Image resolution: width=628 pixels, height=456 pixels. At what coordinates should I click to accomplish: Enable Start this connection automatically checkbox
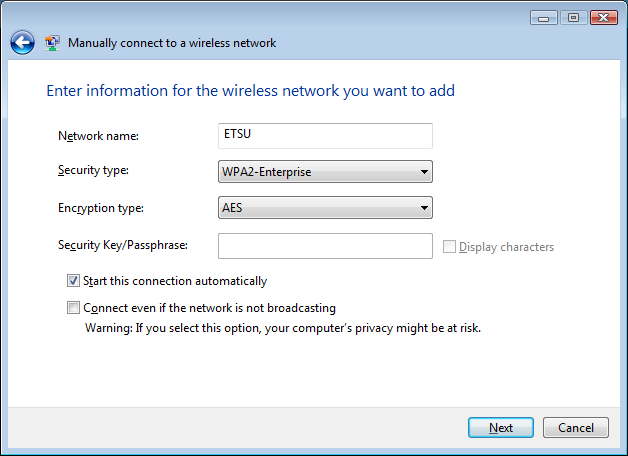(73, 281)
